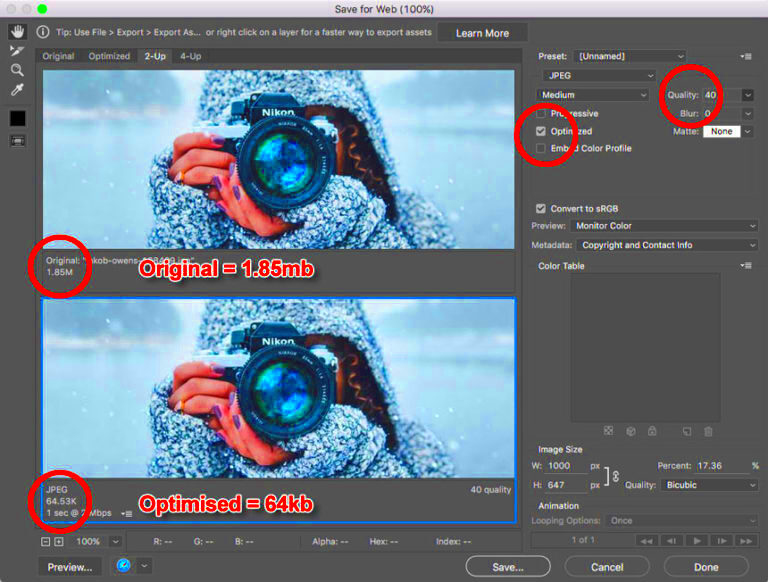Toggle slices visibility icon
768x582 pixels.
click(18, 141)
